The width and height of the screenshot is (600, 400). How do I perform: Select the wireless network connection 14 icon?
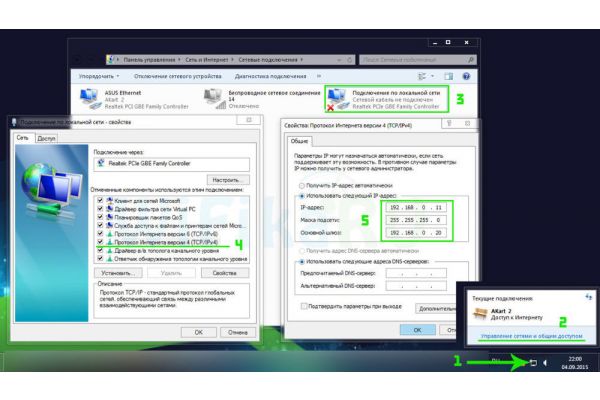214,99
